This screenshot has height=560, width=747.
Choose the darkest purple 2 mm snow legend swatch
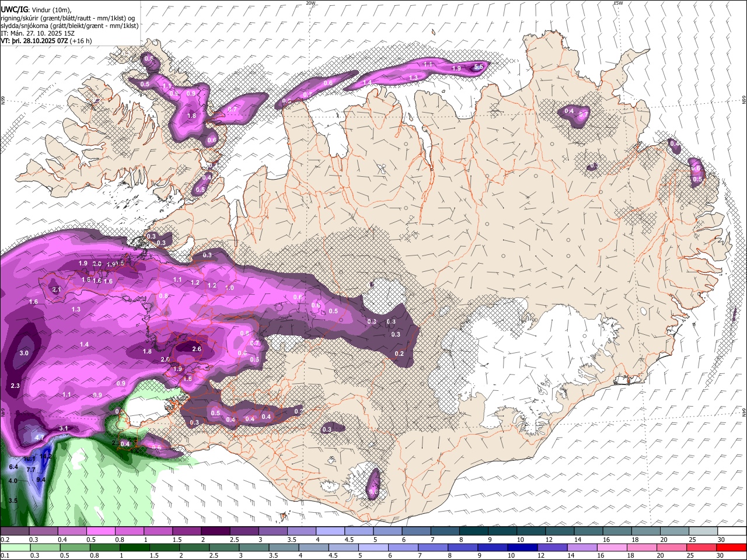(215, 531)
